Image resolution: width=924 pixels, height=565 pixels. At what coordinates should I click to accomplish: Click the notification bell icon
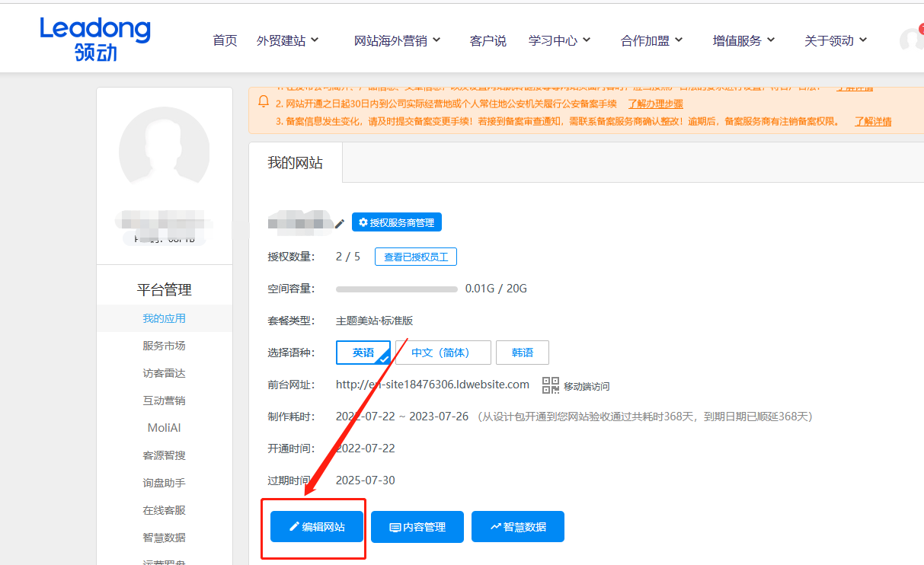point(264,101)
